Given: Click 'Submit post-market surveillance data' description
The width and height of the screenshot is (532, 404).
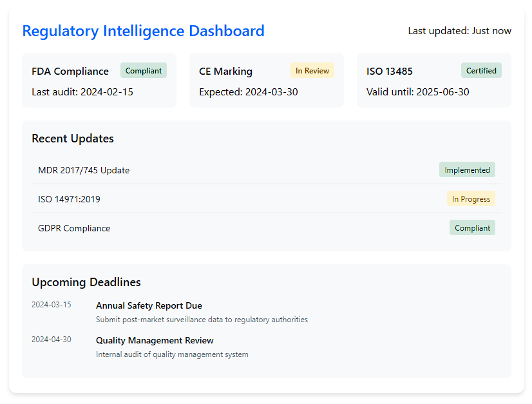Looking at the screenshot, I should (202, 320).
